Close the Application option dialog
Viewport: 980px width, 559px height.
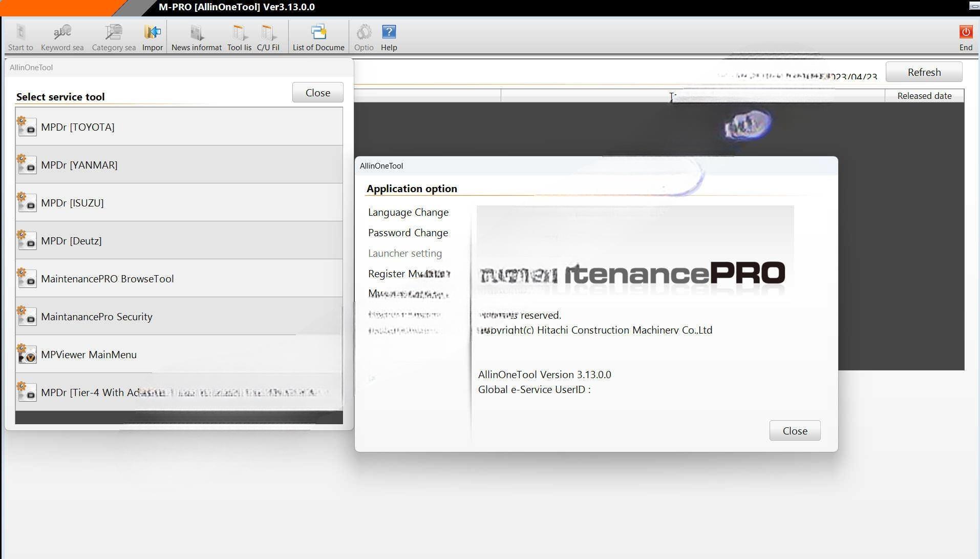tap(795, 431)
